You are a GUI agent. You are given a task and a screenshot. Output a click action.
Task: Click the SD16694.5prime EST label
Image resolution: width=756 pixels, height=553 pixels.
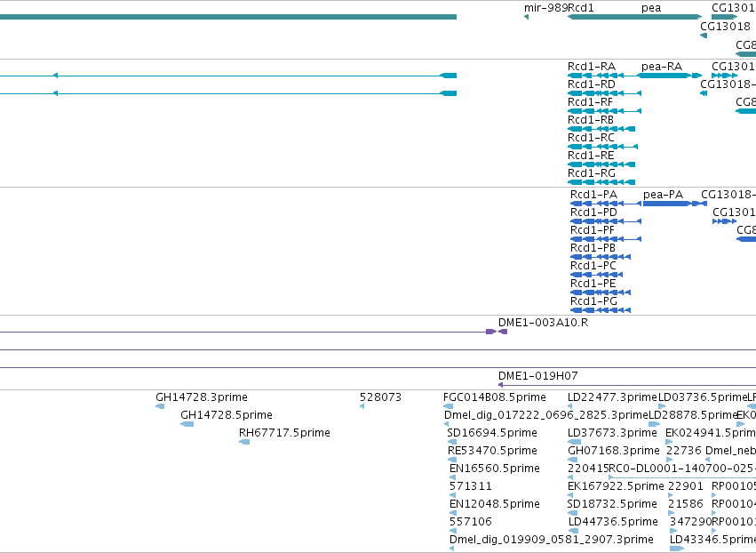[492, 433]
